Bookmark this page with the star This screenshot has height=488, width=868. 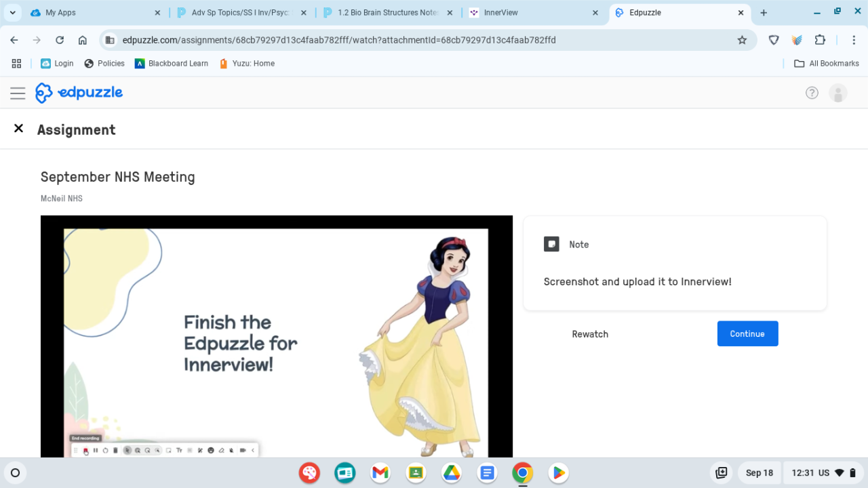point(742,40)
